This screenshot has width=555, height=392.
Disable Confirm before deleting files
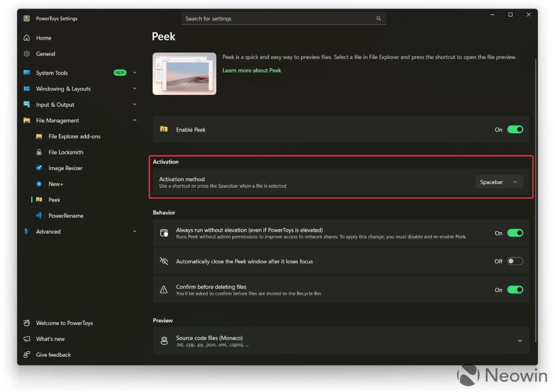(x=515, y=290)
